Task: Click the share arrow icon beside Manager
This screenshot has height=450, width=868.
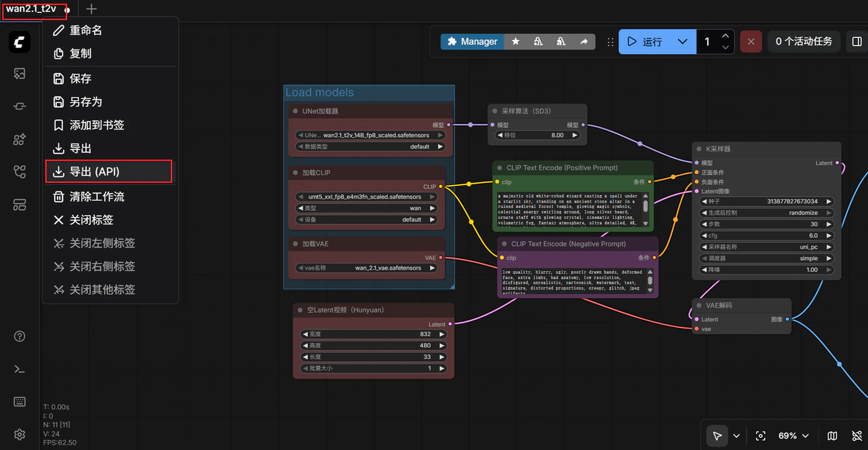Action: 584,41
